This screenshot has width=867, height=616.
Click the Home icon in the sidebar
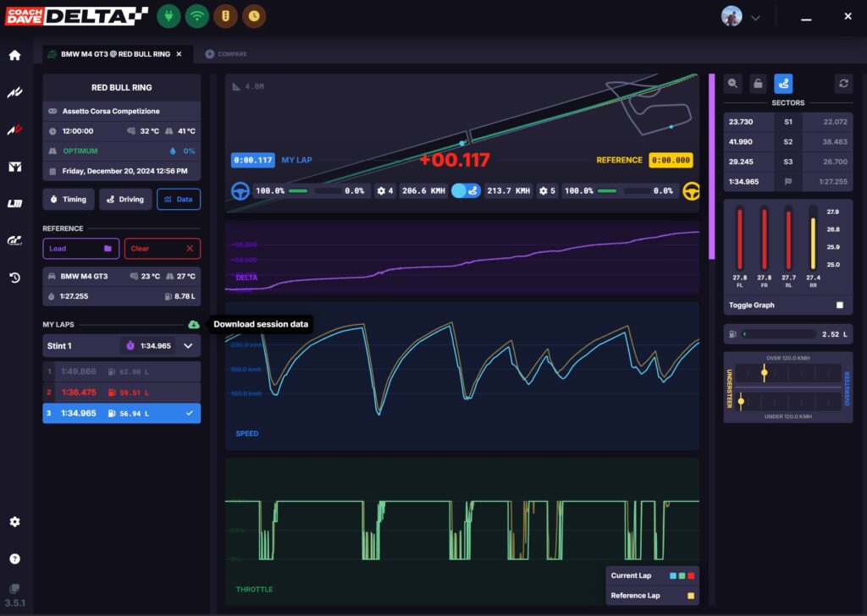(14, 56)
